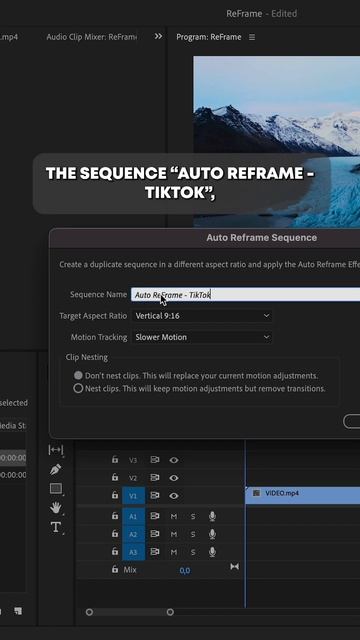The width and height of the screenshot is (360, 640).
Task: Select the Pen tool
Action: tap(56, 469)
